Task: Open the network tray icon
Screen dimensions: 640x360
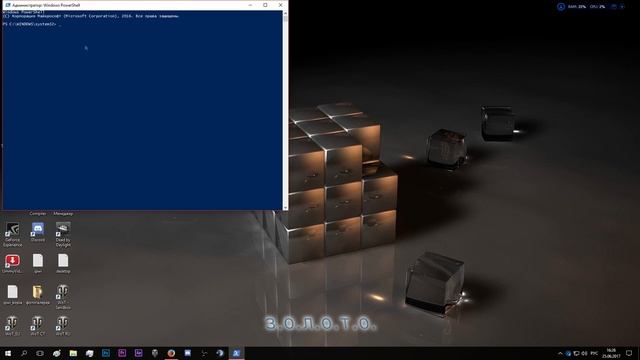Action: click(x=576, y=353)
